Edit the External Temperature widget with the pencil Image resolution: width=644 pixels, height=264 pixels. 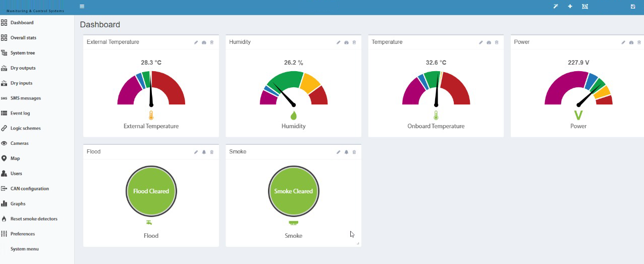tap(196, 42)
